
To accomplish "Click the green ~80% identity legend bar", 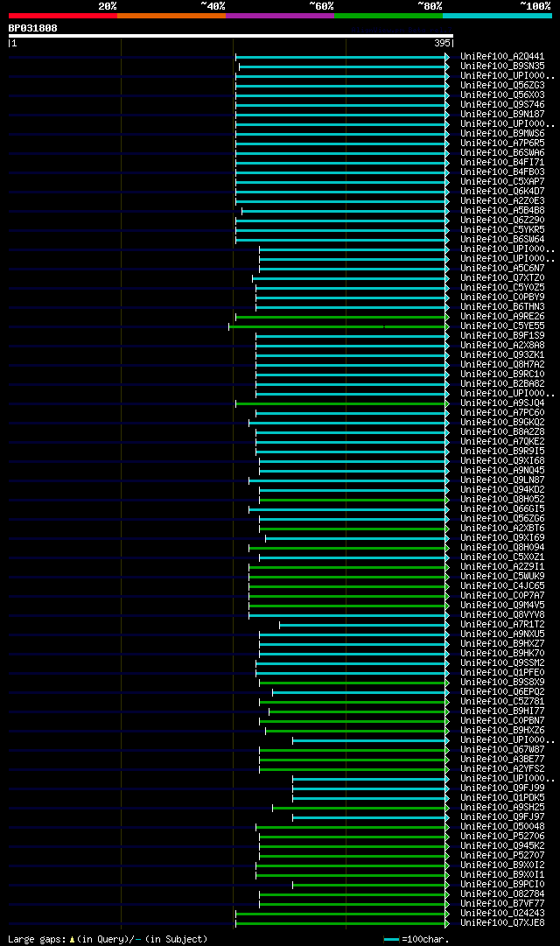I will pyautogui.click(x=388, y=16).
